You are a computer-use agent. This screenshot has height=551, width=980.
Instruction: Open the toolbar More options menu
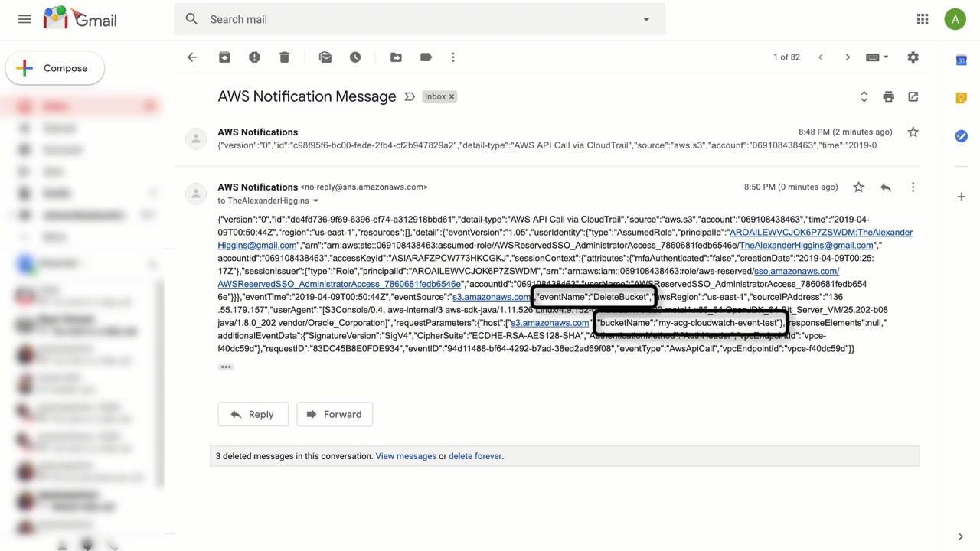(x=453, y=57)
